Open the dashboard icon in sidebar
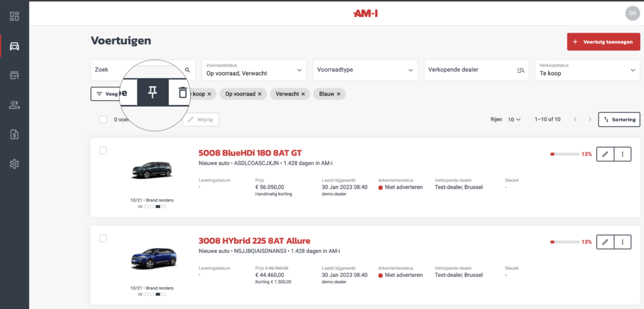The height and width of the screenshot is (309, 644). [x=14, y=16]
